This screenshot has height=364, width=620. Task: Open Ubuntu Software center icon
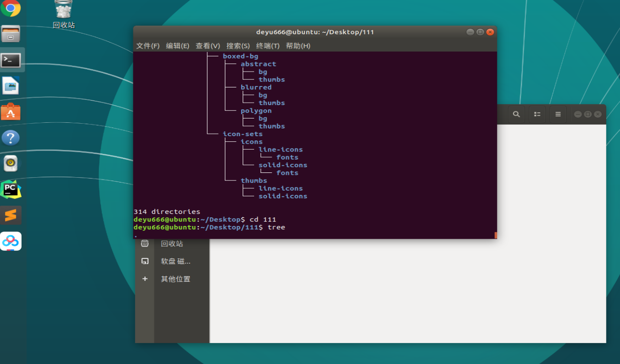tap(11, 112)
